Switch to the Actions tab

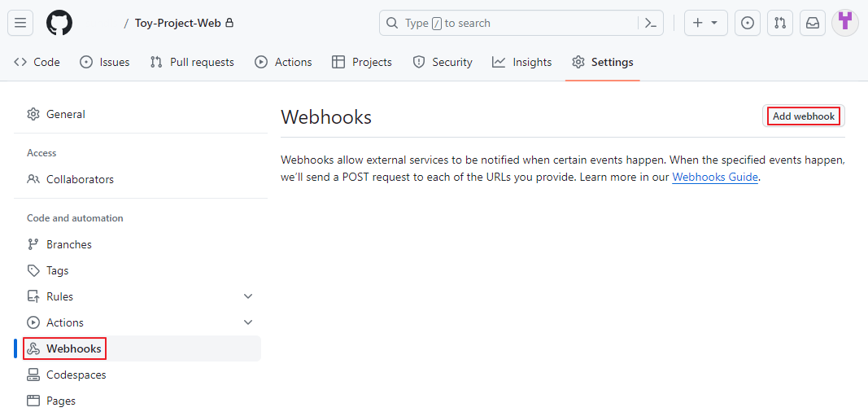[283, 62]
